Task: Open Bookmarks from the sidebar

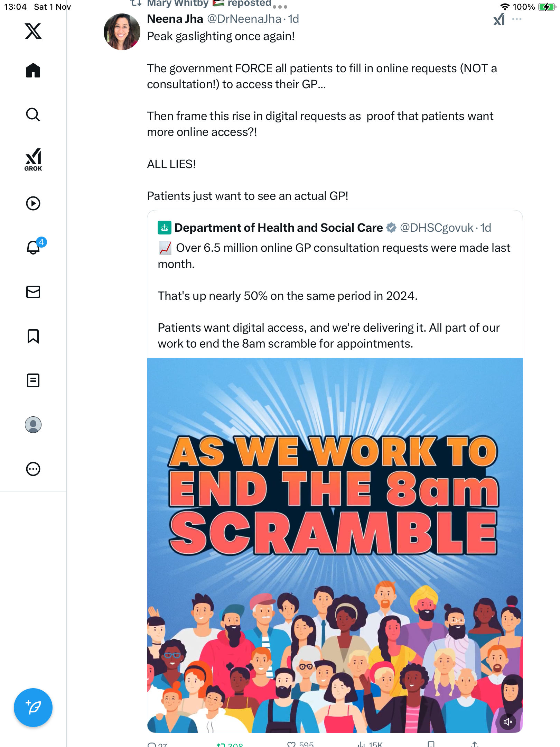Action: (x=33, y=336)
